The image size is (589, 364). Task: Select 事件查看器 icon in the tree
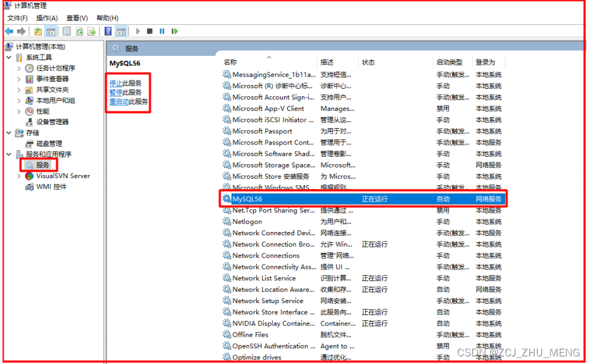click(29, 79)
